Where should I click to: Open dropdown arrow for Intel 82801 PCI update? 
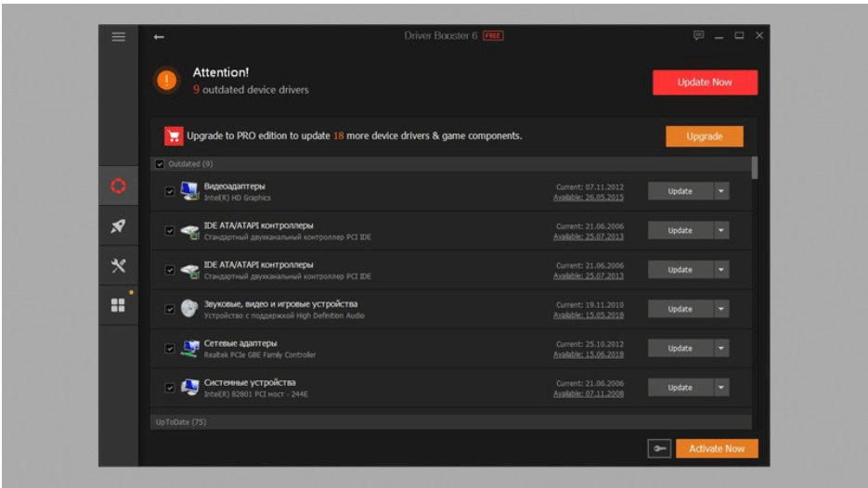[721, 388]
